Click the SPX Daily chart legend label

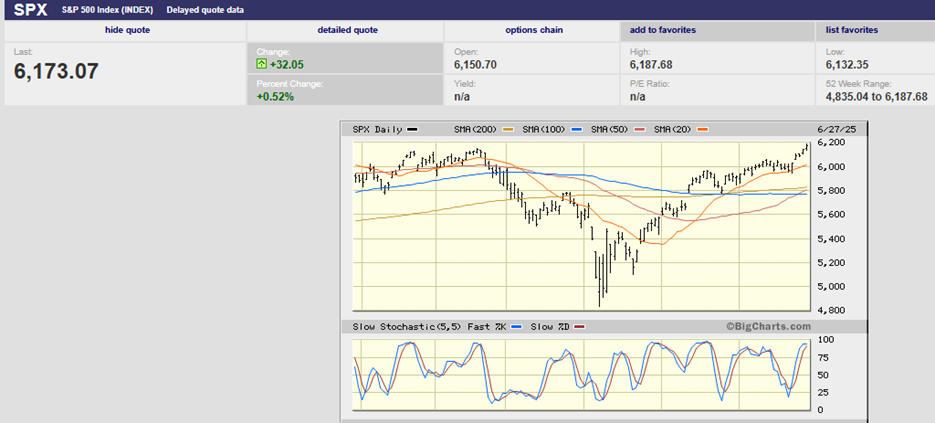377,129
